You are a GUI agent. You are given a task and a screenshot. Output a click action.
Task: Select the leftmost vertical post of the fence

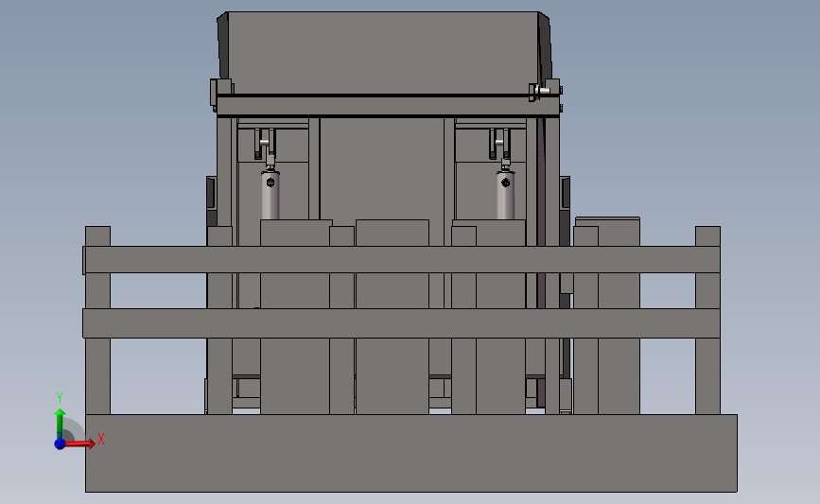tap(97, 321)
